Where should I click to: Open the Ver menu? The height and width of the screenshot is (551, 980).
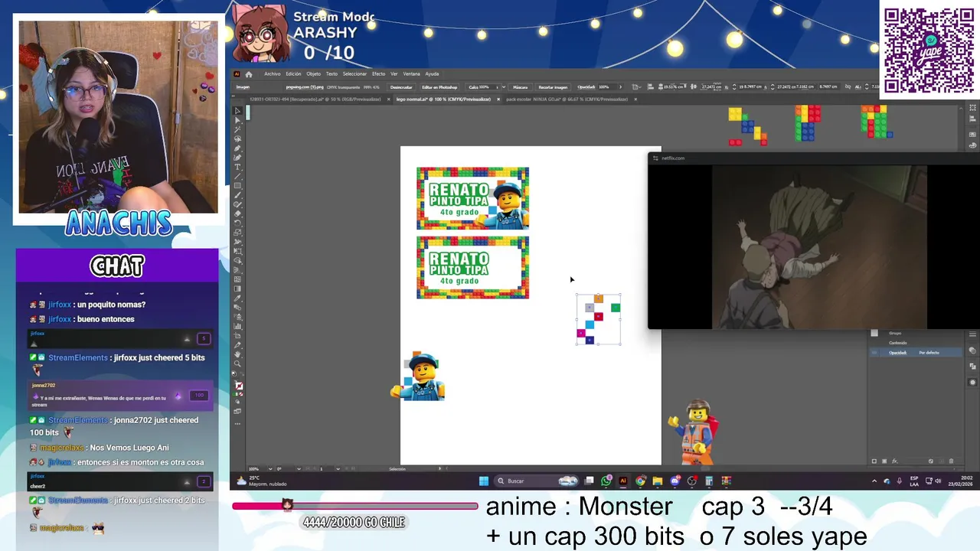[394, 74]
